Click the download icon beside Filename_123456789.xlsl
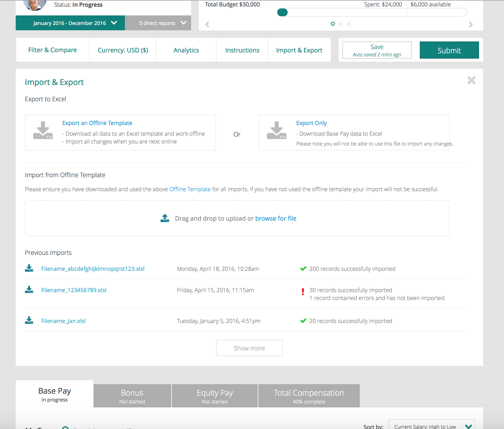504x429 pixels. pos(29,290)
